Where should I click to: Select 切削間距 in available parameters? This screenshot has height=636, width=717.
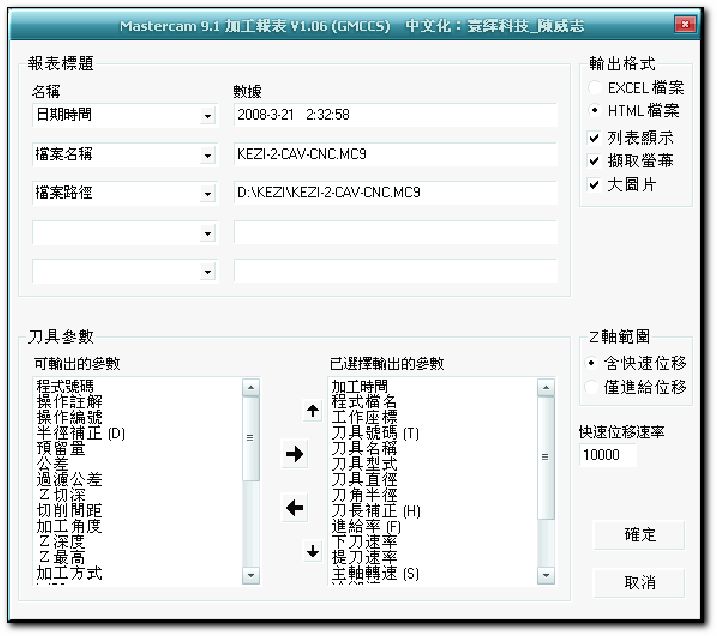coord(70,511)
